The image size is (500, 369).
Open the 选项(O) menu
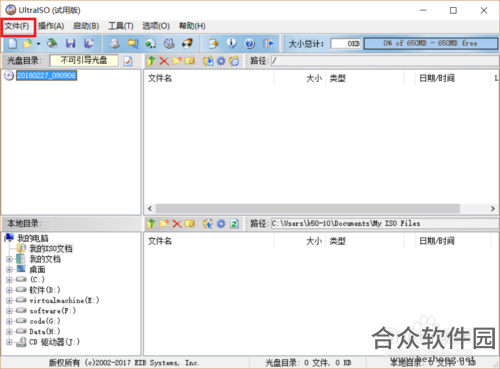click(x=156, y=26)
